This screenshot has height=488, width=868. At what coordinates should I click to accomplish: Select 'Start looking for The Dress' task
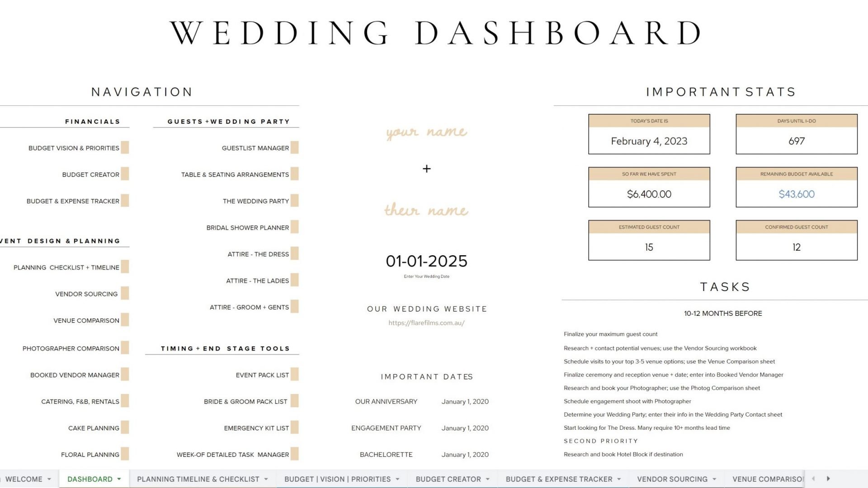(x=646, y=428)
